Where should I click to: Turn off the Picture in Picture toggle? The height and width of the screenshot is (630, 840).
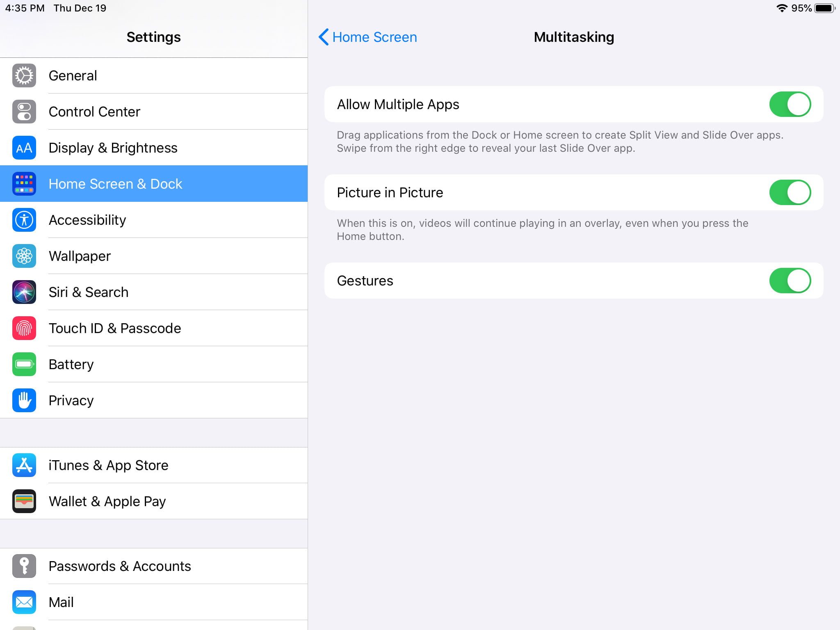790,192
